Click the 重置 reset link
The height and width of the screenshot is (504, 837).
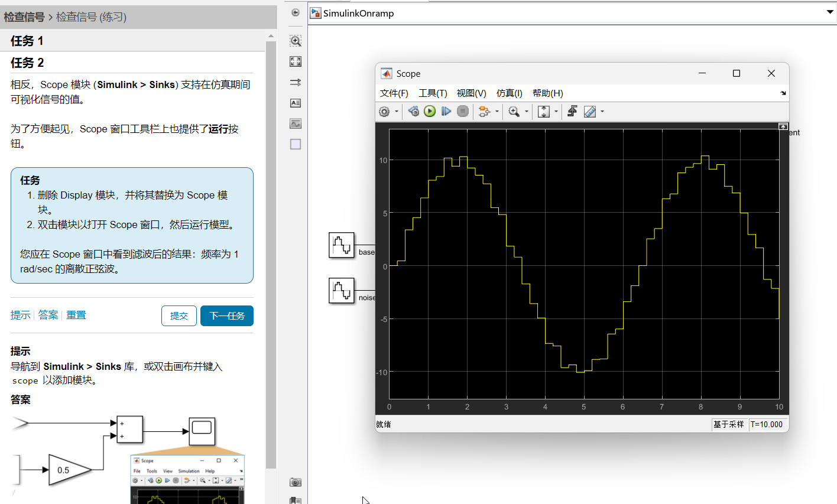(76, 315)
